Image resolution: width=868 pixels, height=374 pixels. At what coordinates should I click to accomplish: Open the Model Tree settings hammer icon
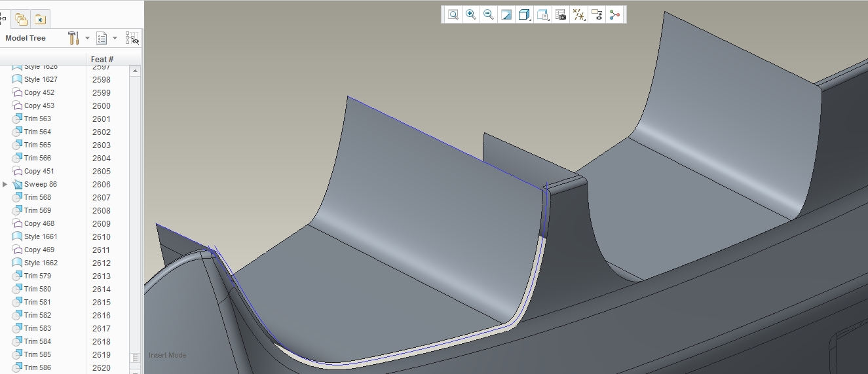click(x=73, y=38)
